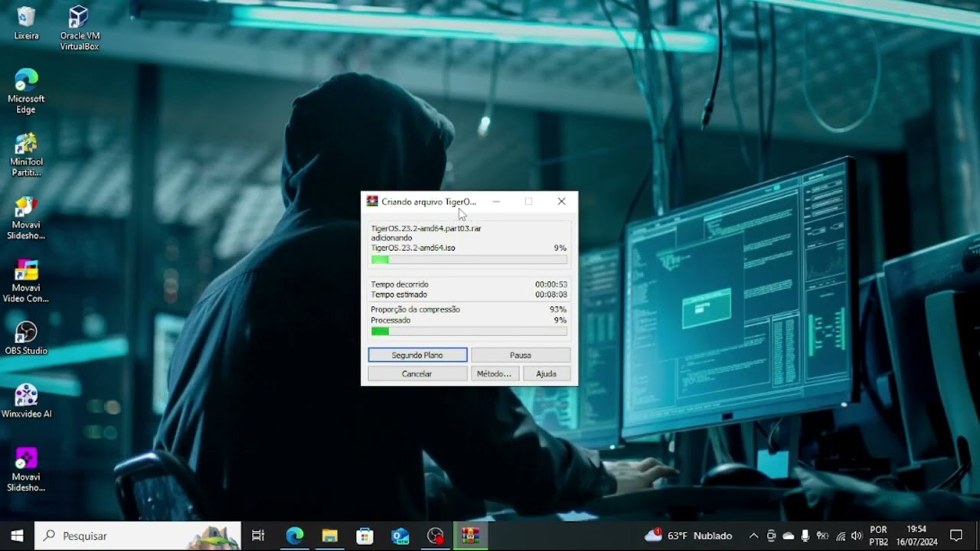Close the Criando arquivo dialog

(x=561, y=201)
